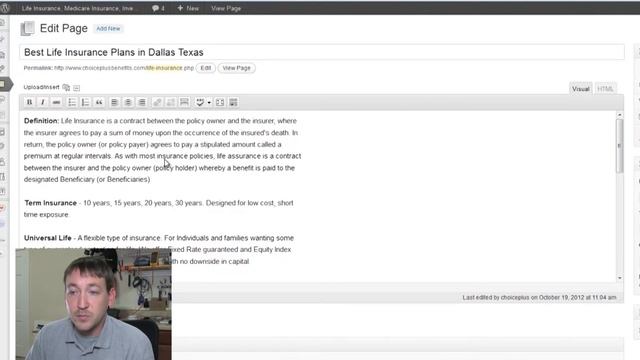The width and height of the screenshot is (640, 360).
Task: Open the New menu in the admin bar
Action: click(188, 8)
